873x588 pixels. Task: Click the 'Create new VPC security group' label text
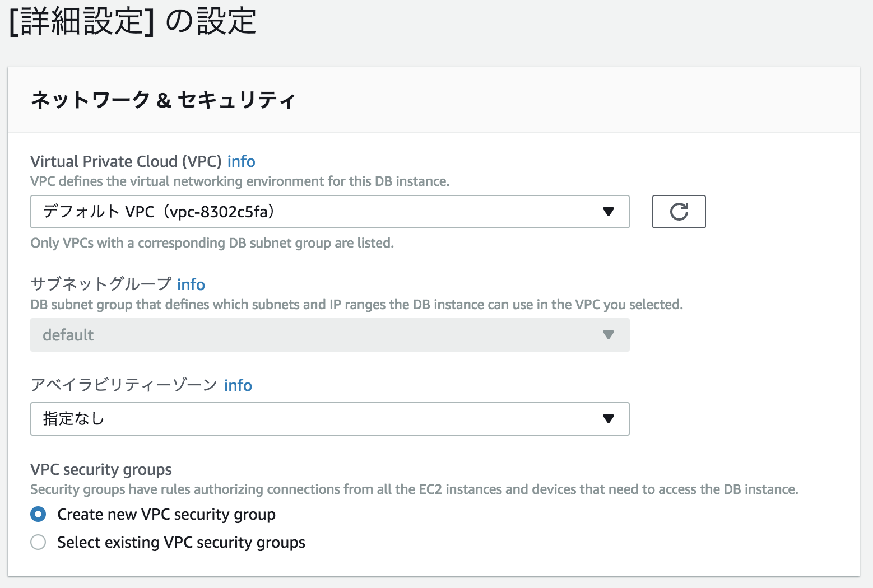point(166,514)
